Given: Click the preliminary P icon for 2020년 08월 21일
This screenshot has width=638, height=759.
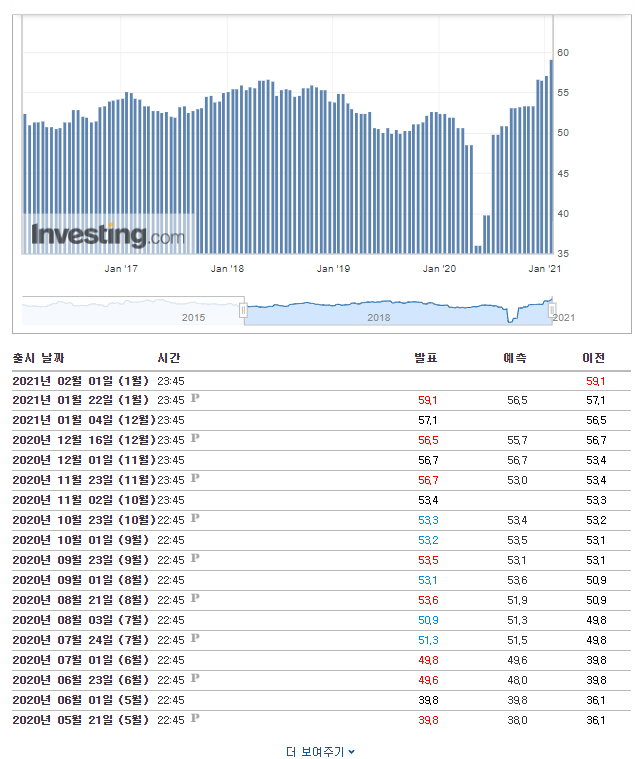Looking at the screenshot, I should pyautogui.click(x=195, y=598).
